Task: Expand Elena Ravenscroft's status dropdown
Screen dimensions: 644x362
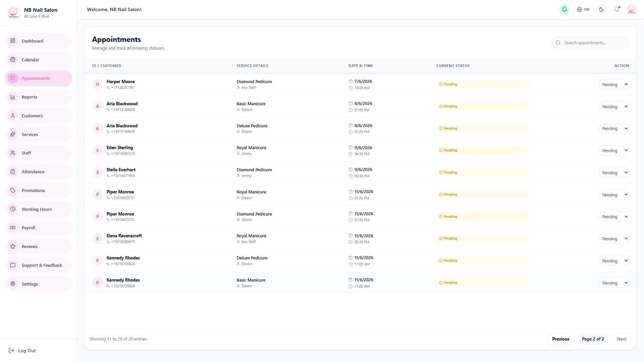Action: click(614, 239)
